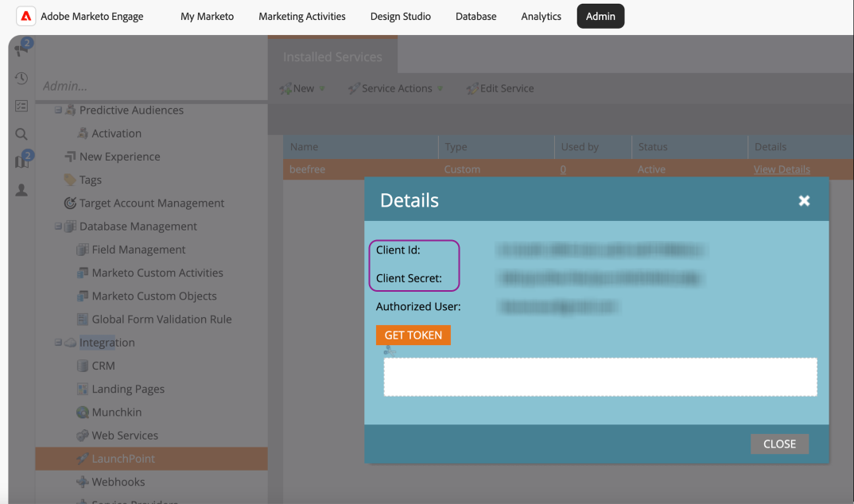Click the Marketo Custom Activities icon
Image resolution: width=854 pixels, height=504 pixels.
click(83, 273)
